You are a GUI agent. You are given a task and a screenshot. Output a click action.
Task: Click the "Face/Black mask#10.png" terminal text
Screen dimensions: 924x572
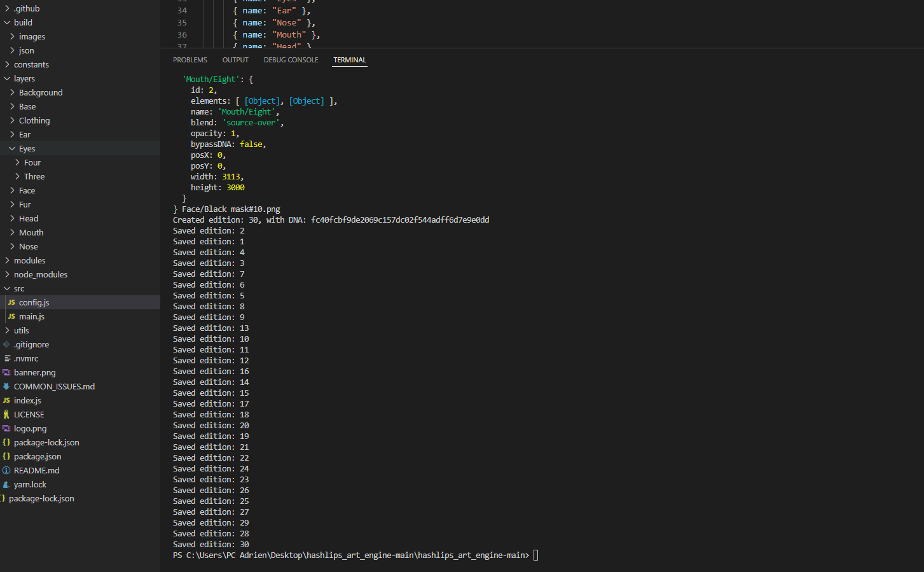point(231,209)
